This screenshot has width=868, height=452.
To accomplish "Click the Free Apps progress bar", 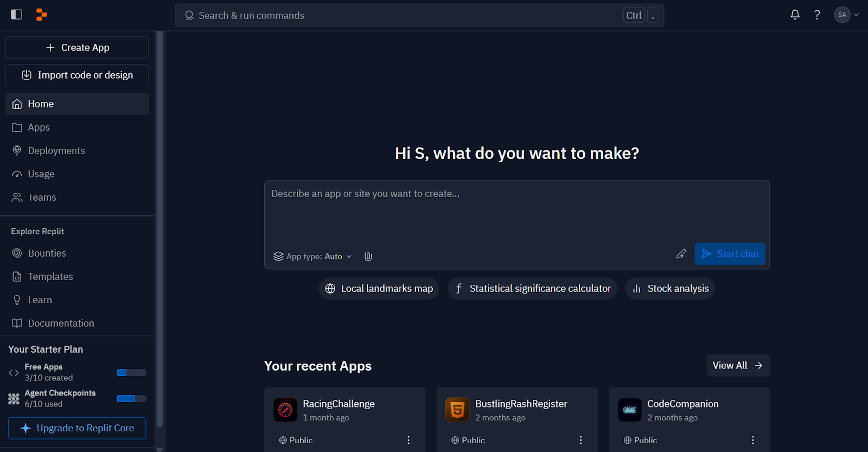I will (131, 372).
